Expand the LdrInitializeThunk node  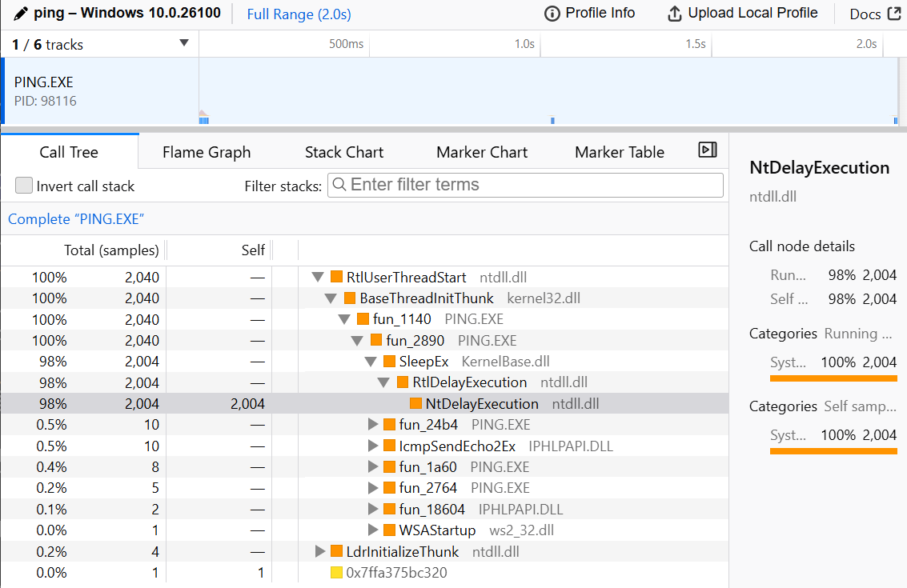click(x=320, y=552)
